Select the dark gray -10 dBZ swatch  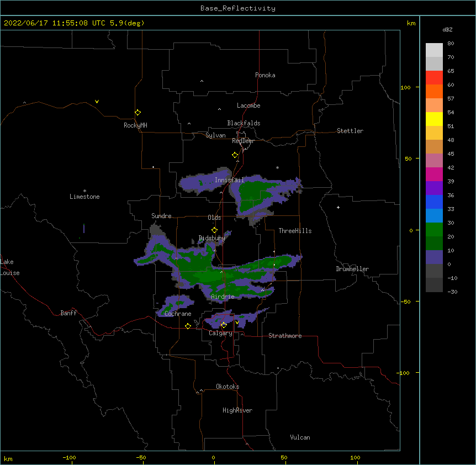434,285
